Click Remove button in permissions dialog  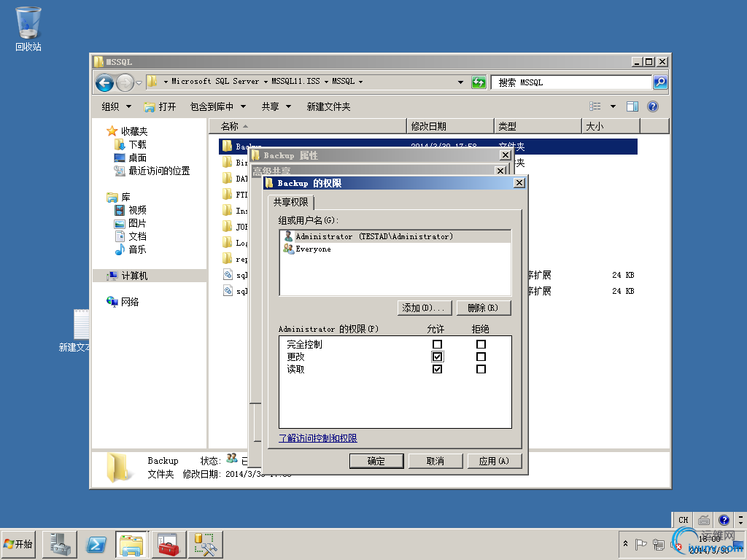tap(484, 308)
